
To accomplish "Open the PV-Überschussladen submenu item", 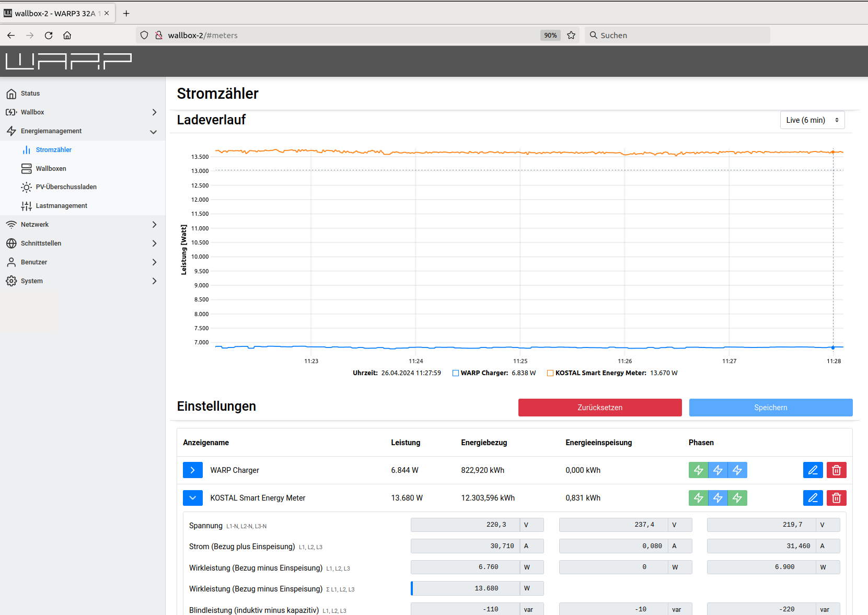I will pos(83,187).
